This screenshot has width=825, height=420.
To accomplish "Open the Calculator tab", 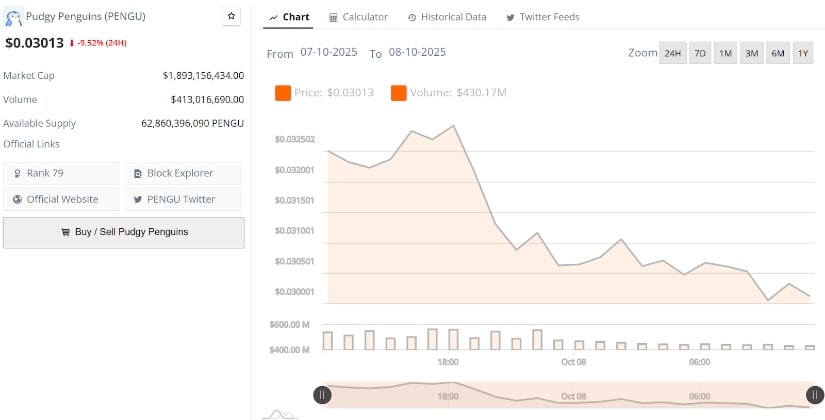I will 358,17.
